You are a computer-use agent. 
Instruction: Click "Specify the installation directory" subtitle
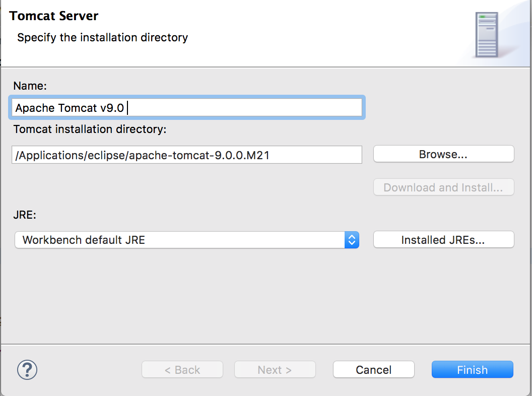[x=102, y=37]
